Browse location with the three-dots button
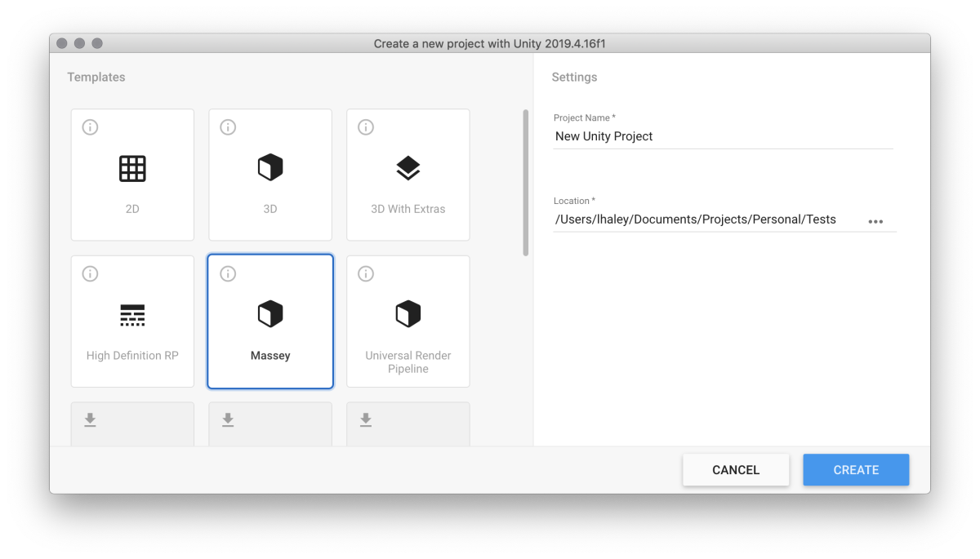 click(x=875, y=221)
